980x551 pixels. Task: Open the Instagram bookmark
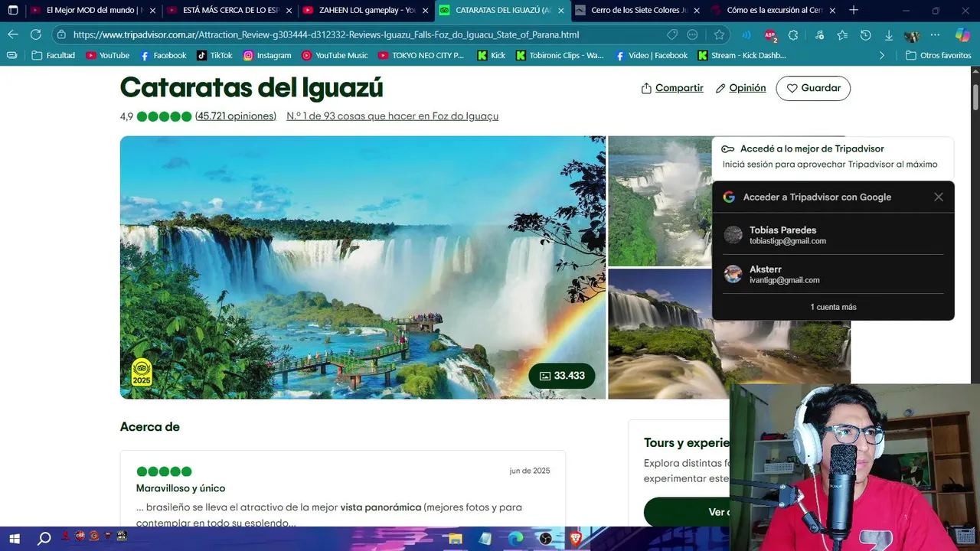coord(267,55)
